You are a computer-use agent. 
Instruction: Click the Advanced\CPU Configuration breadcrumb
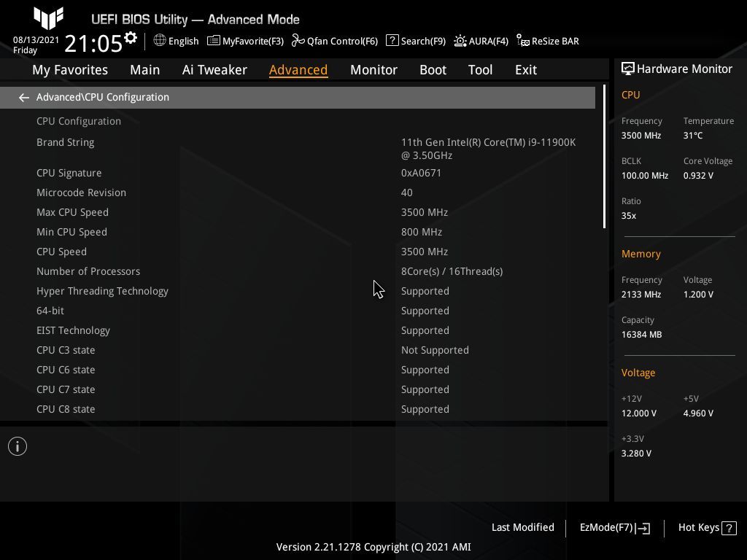point(102,97)
